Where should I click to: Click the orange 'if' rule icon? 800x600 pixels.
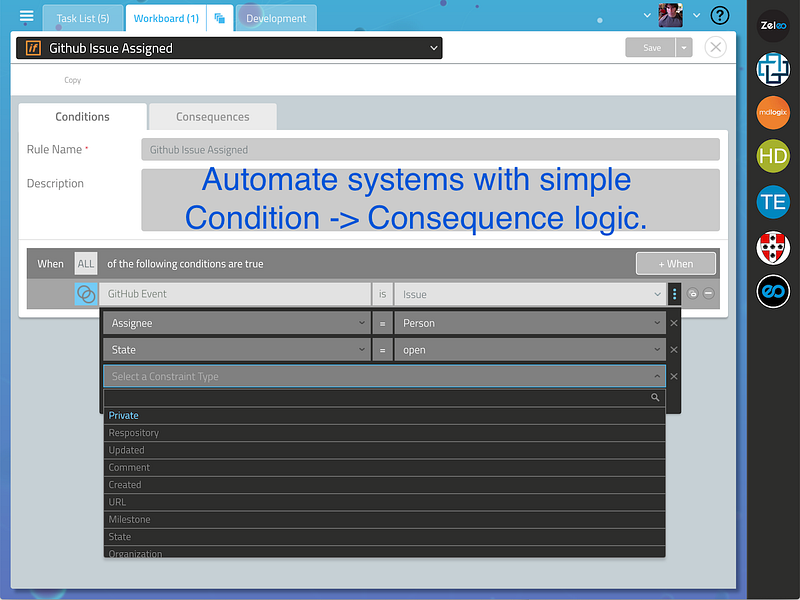[33, 48]
